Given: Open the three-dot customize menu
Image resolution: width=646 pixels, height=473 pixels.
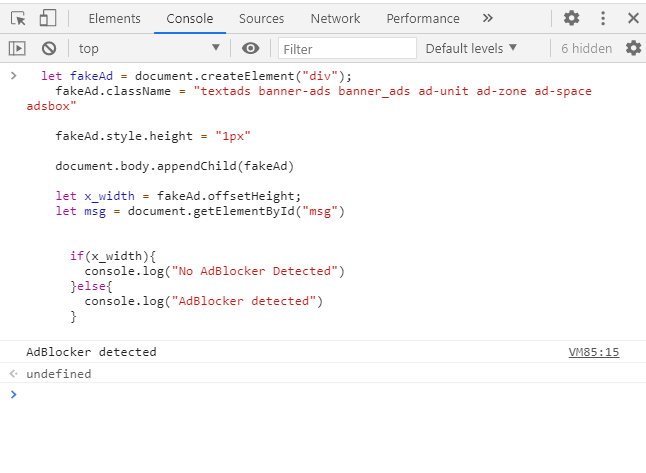Looking at the screenshot, I should [x=603, y=18].
